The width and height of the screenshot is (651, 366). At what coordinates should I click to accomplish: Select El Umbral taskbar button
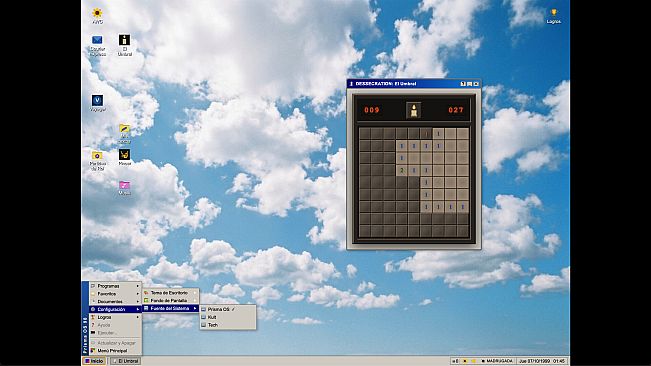(126, 361)
